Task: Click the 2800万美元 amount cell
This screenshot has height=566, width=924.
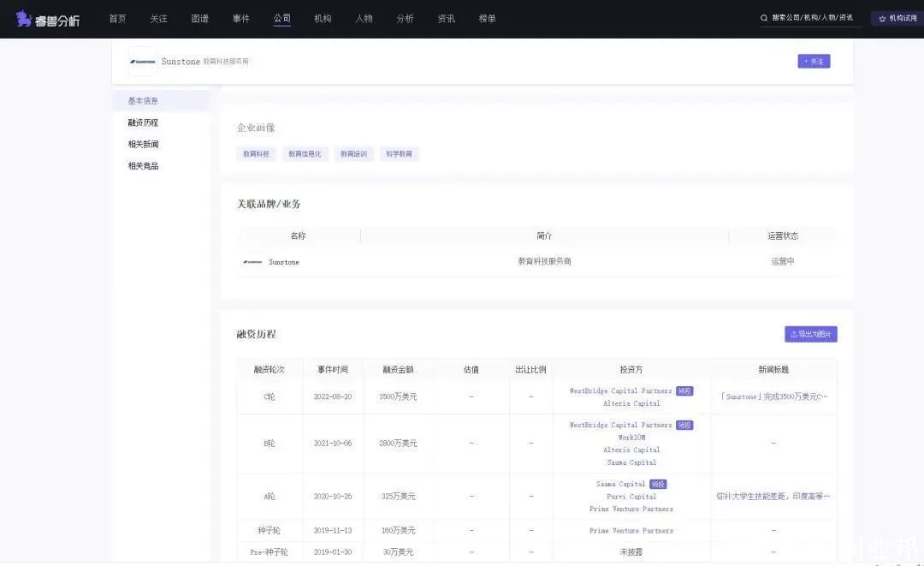Action: tap(399, 444)
